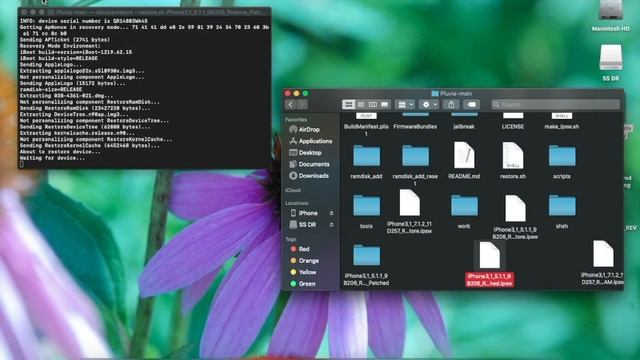Screen dimensions: 640x360
Task: Select the iPhone3,1_7.1.2_11D257 Restore ipsw file
Action: point(409,203)
